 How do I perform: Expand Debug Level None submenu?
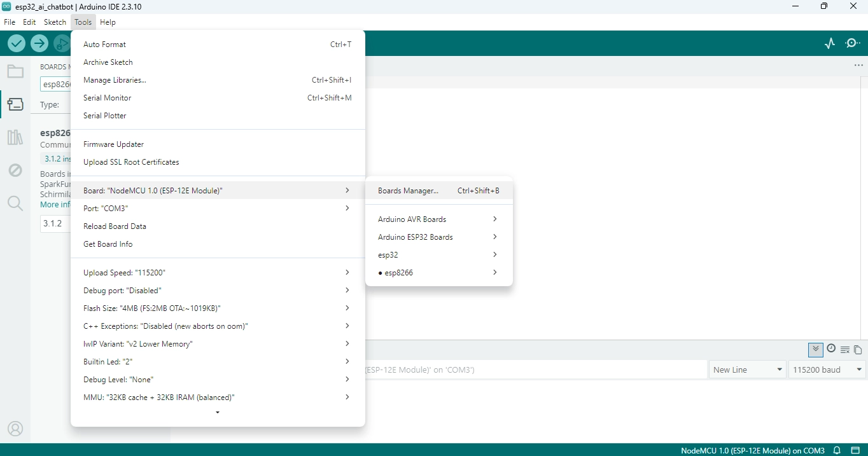[218, 379]
